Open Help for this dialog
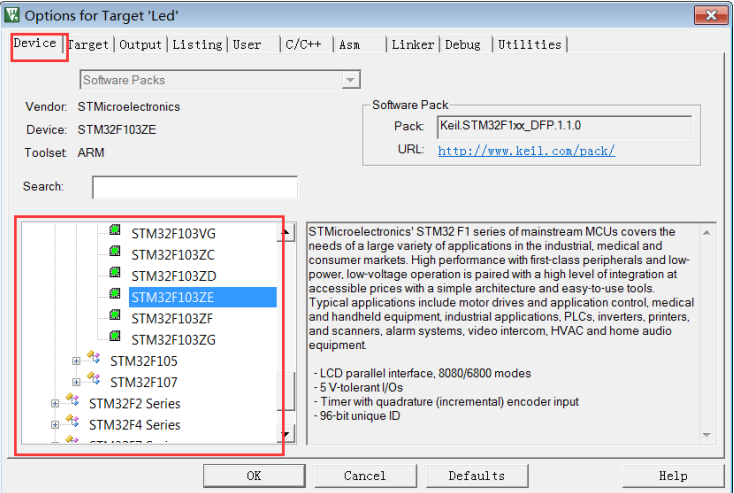734x493 pixels. (673, 476)
